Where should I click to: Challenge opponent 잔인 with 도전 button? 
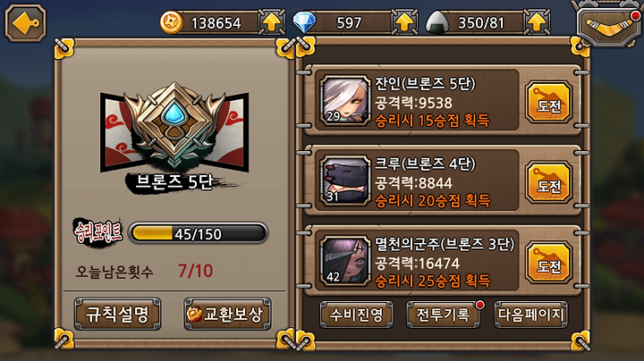click(x=548, y=102)
